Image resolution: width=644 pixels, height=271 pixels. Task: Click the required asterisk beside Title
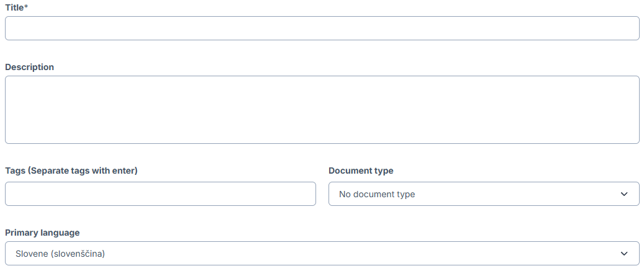coord(26,7)
